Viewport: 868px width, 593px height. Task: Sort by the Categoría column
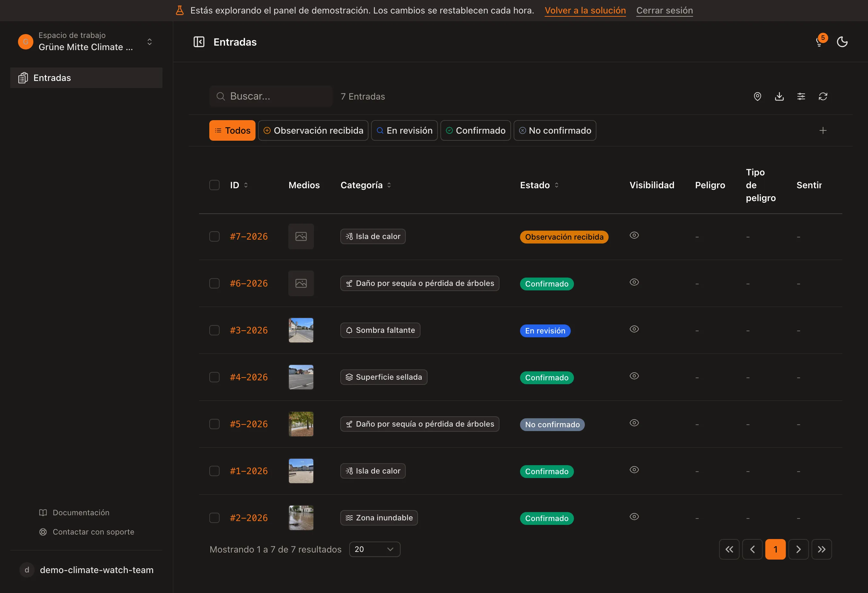coord(366,185)
